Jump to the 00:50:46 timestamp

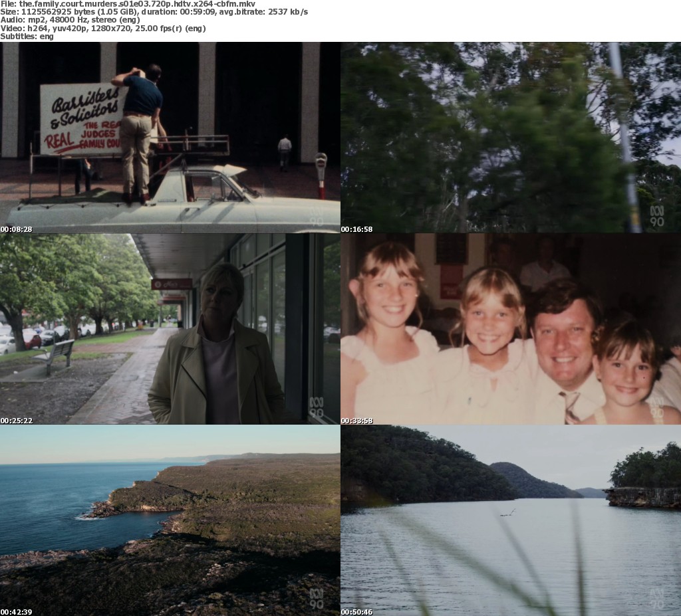coord(357,612)
